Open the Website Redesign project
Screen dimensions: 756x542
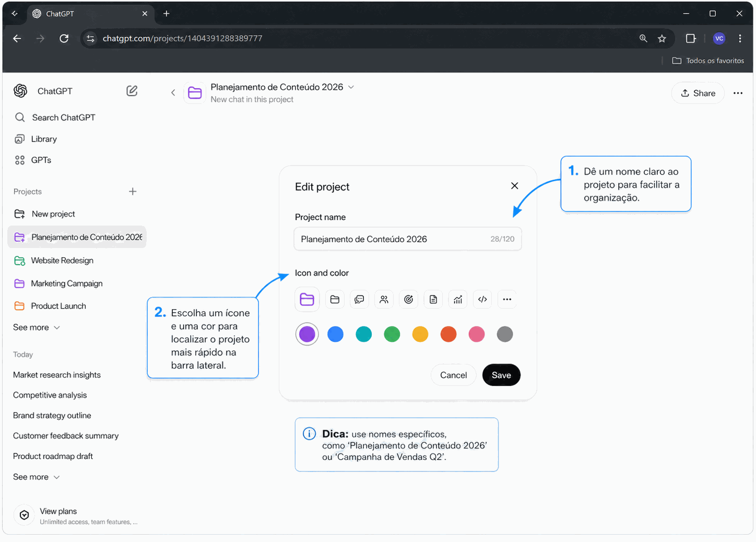point(62,261)
